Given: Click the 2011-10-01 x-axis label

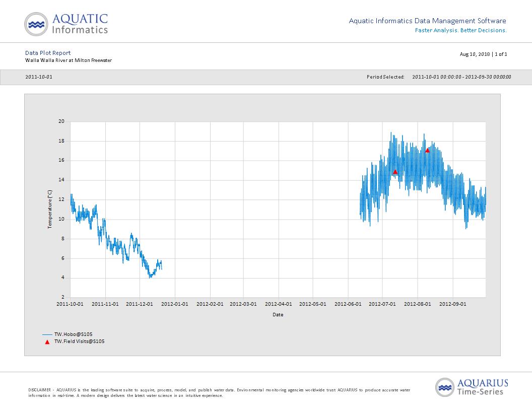Looking at the screenshot, I should point(70,304).
